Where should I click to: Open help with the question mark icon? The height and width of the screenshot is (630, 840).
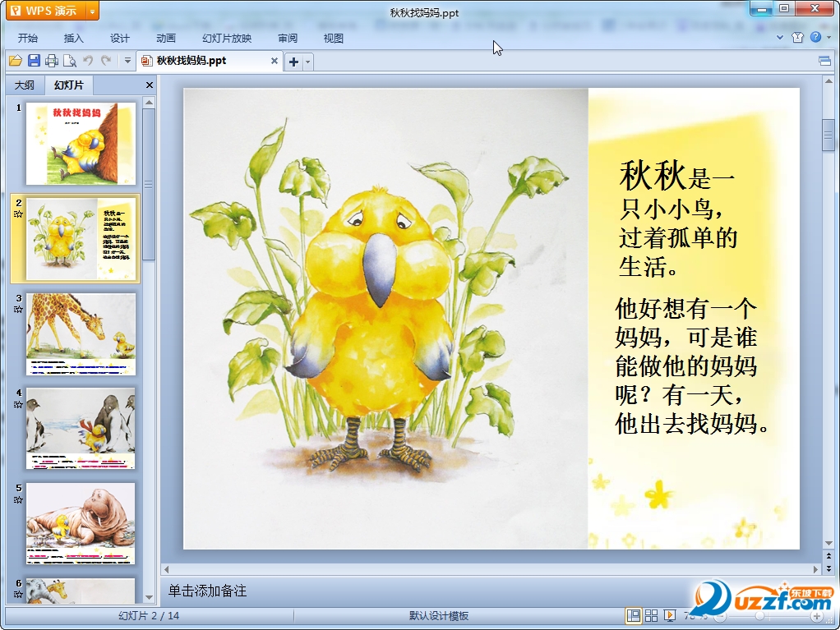pos(815,37)
